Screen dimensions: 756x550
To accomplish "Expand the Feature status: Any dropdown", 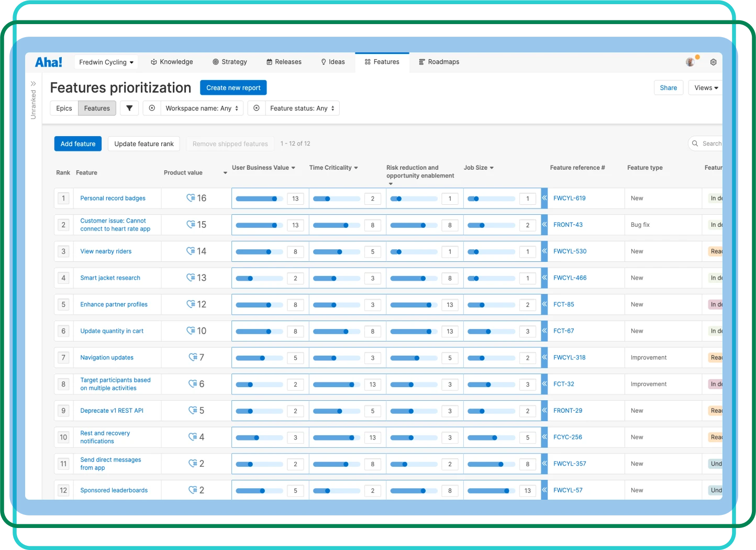I will coord(302,108).
